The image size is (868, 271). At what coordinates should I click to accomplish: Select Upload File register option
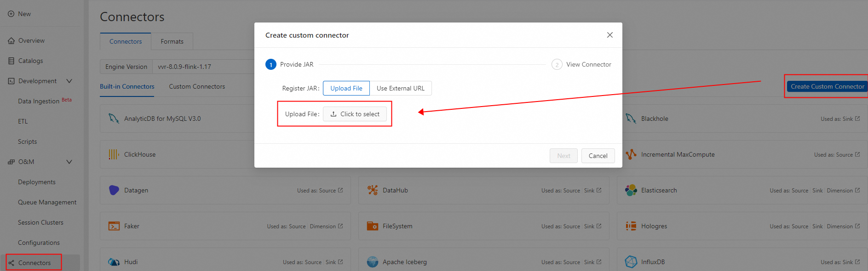click(x=346, y=88)
